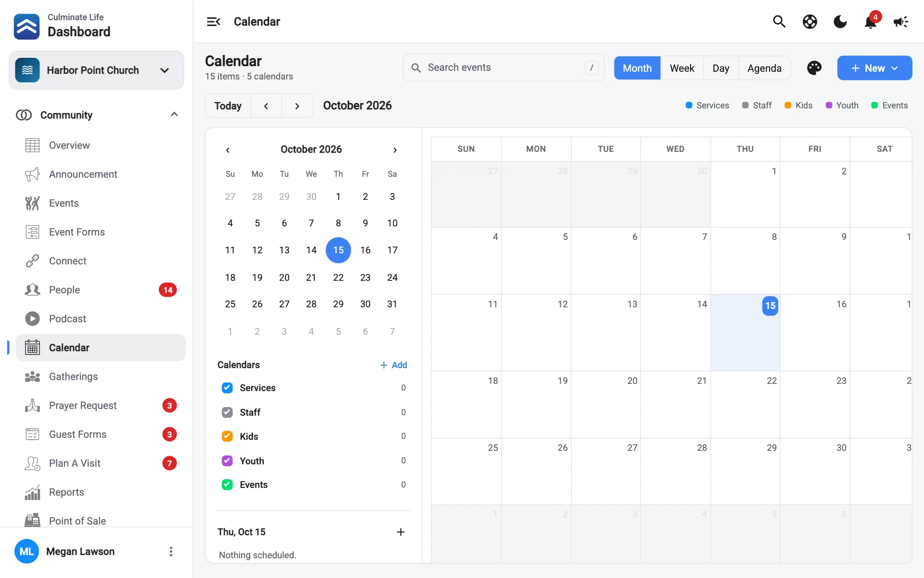
Task: Open the Harbor Point Church selector dropdown
Action: (x=96, y=70)
